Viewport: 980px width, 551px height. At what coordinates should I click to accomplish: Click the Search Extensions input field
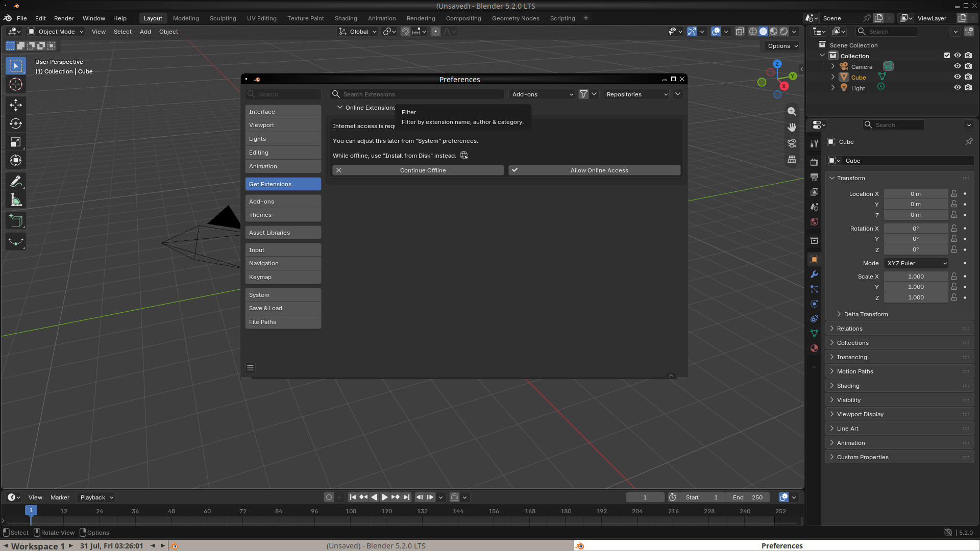[417, 94]
